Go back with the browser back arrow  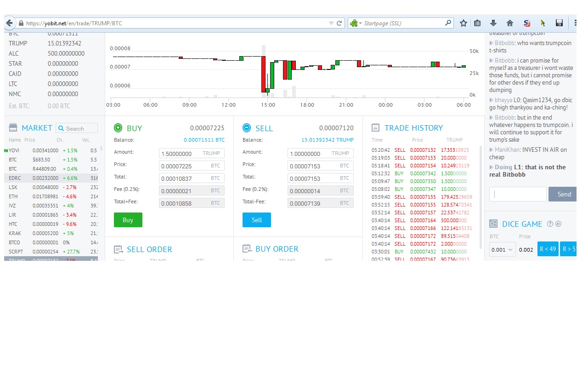click(9, 23)
